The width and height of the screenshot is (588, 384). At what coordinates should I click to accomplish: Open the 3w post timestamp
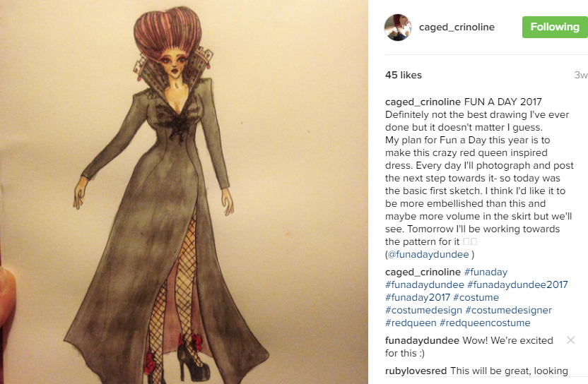tap(581, 75)
